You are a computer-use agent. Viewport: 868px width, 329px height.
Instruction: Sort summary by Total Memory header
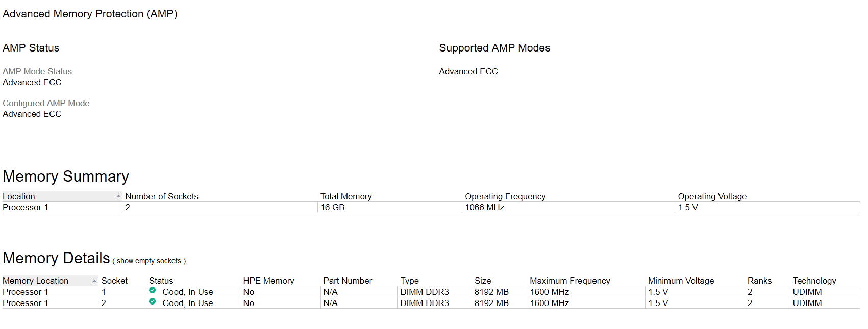346,196
